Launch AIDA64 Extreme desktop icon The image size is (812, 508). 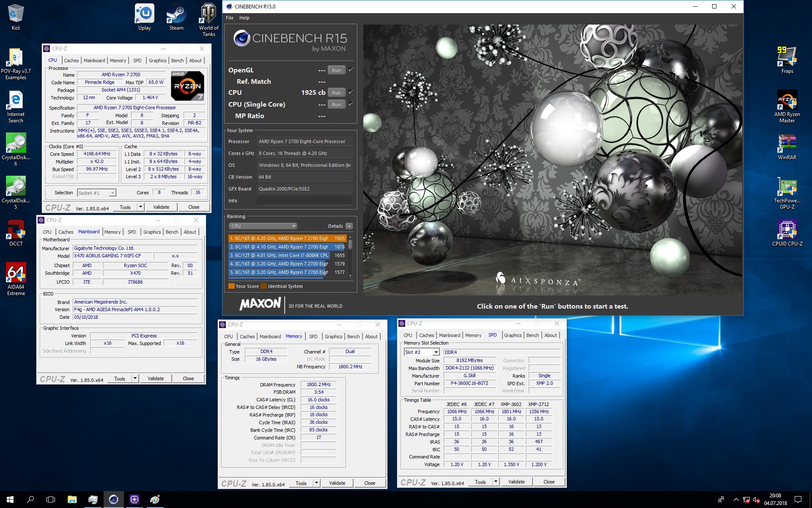(x=16, y=279)
